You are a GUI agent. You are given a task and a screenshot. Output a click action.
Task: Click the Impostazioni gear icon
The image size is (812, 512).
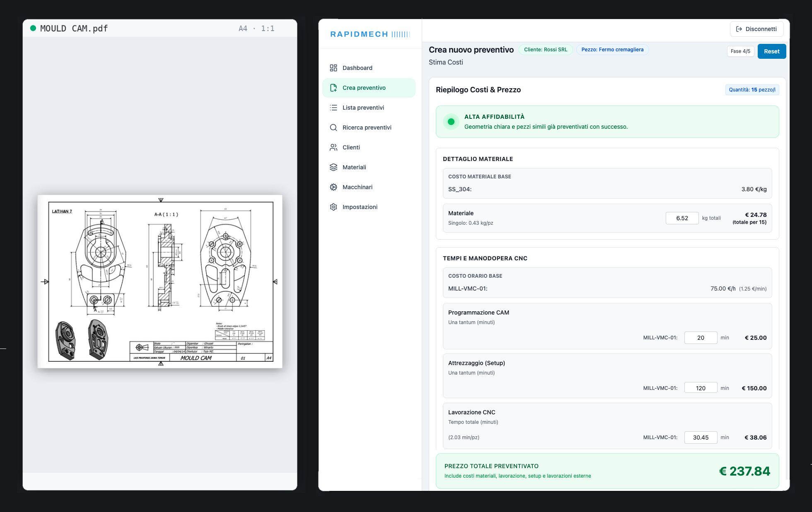pos(333,207)
